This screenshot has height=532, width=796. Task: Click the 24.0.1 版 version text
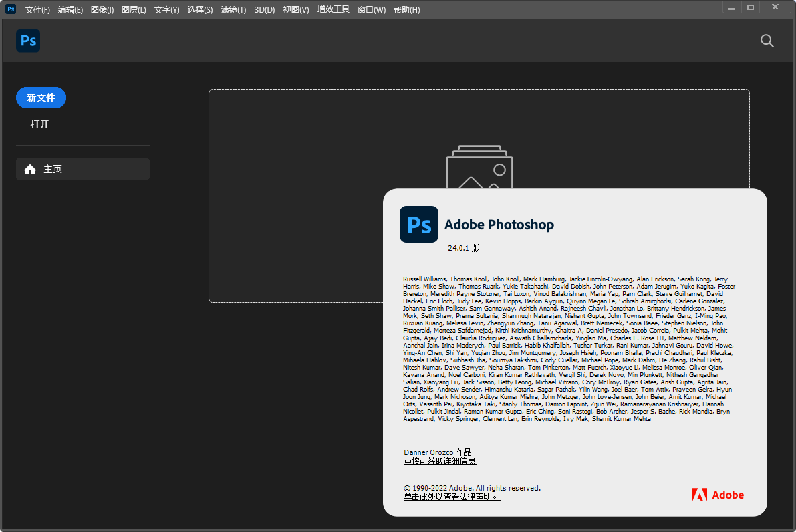[463, 248]
